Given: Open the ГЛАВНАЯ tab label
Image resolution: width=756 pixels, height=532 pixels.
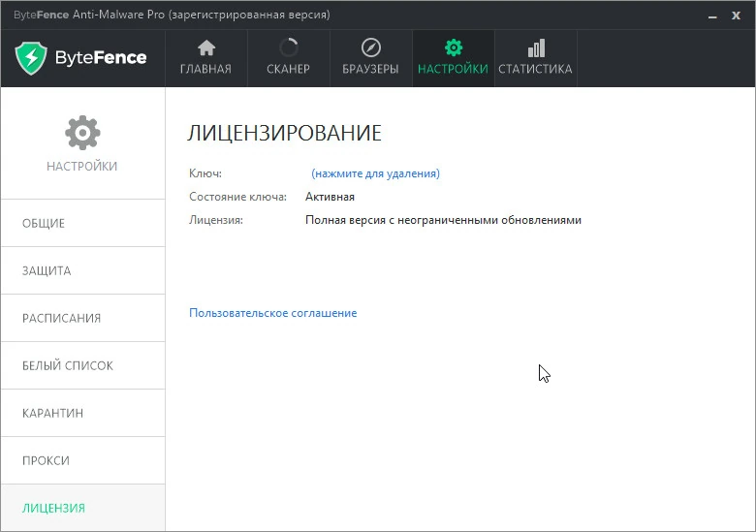Looking at the screenshot, I should [x=205, y=69].
